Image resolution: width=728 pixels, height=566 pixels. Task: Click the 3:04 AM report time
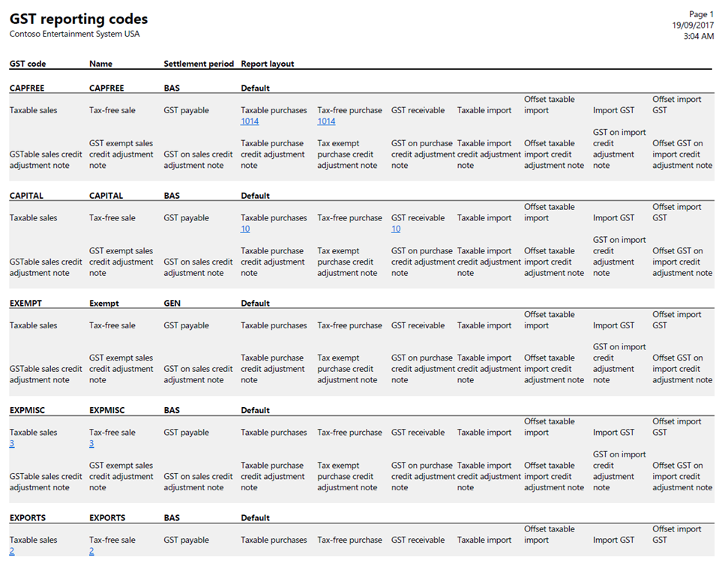pos(699,37)
